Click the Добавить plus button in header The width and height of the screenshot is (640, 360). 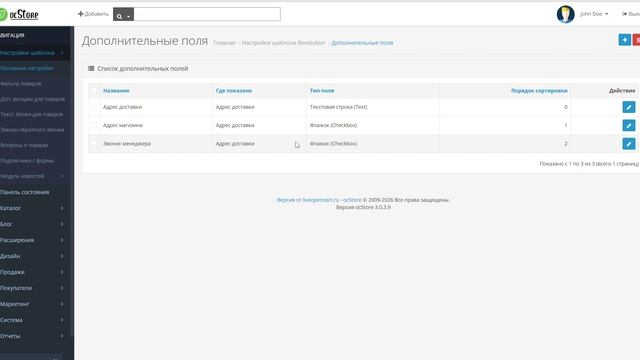click(x=93, y=14)
